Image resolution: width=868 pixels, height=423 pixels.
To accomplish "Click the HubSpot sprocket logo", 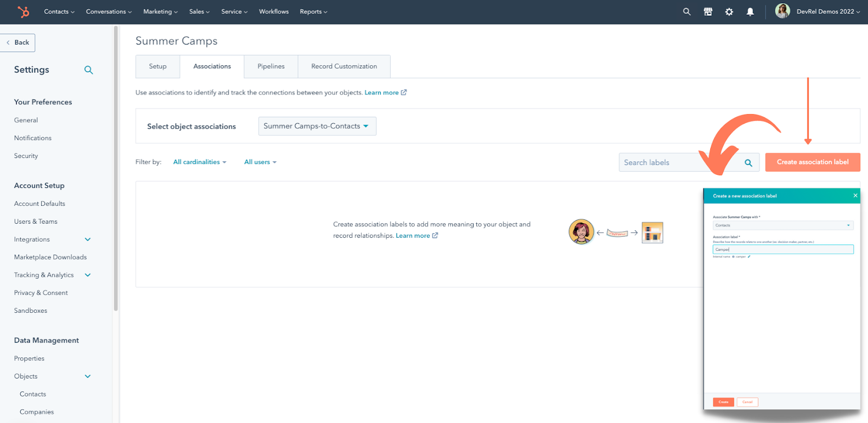I will 23,11.
